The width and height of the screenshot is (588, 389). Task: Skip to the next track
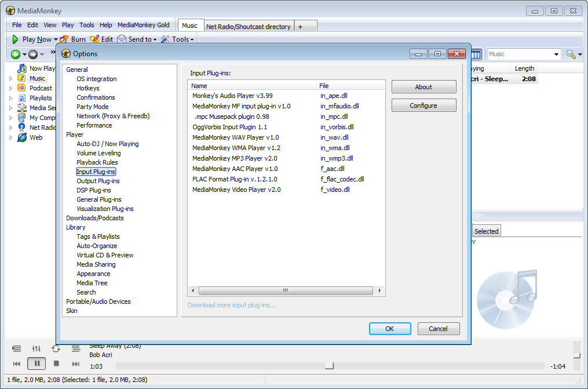pyautogui.click(x=76, y=364)
